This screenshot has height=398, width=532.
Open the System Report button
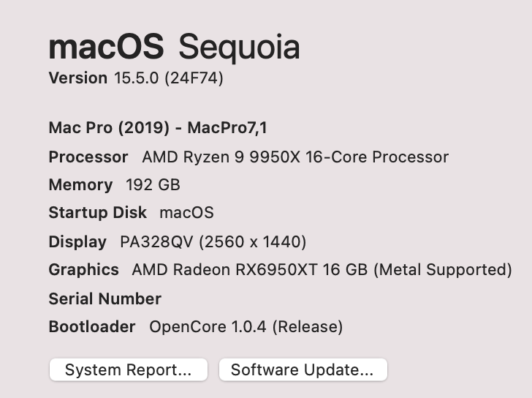pos(128,370)
